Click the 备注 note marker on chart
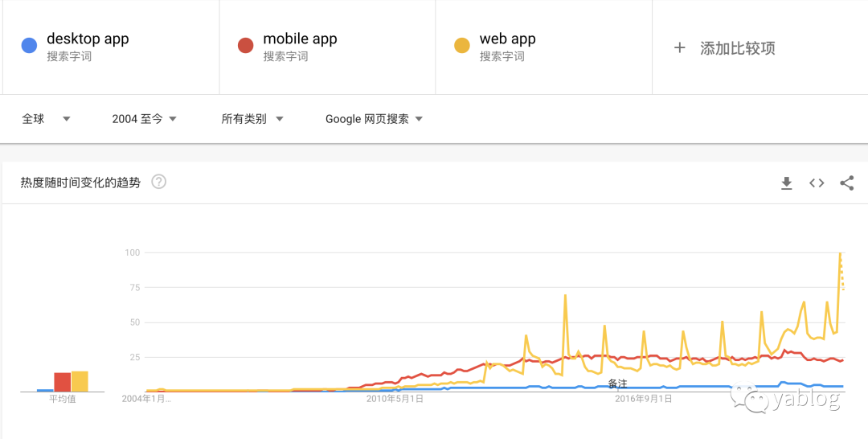 pos(617,384)
